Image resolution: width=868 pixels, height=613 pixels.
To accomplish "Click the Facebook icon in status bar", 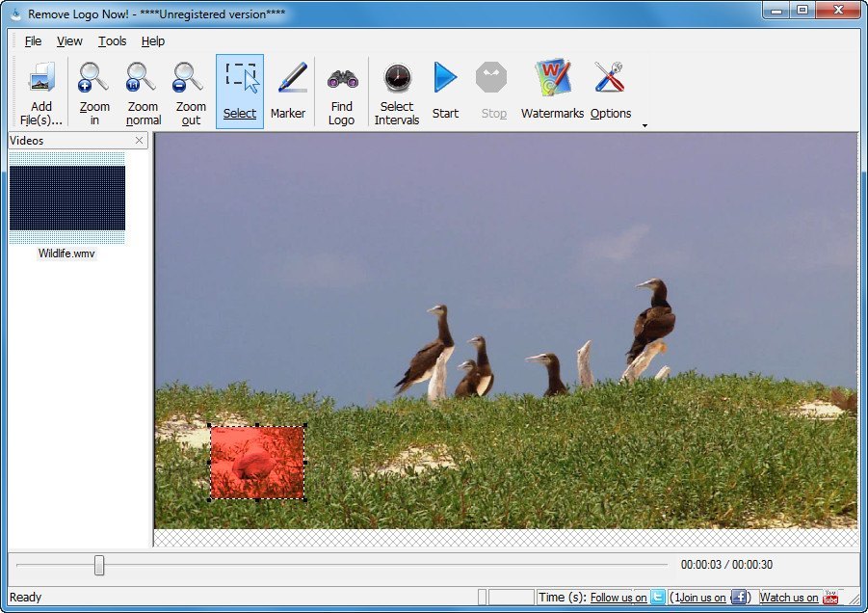I will [x=739, y=597].
